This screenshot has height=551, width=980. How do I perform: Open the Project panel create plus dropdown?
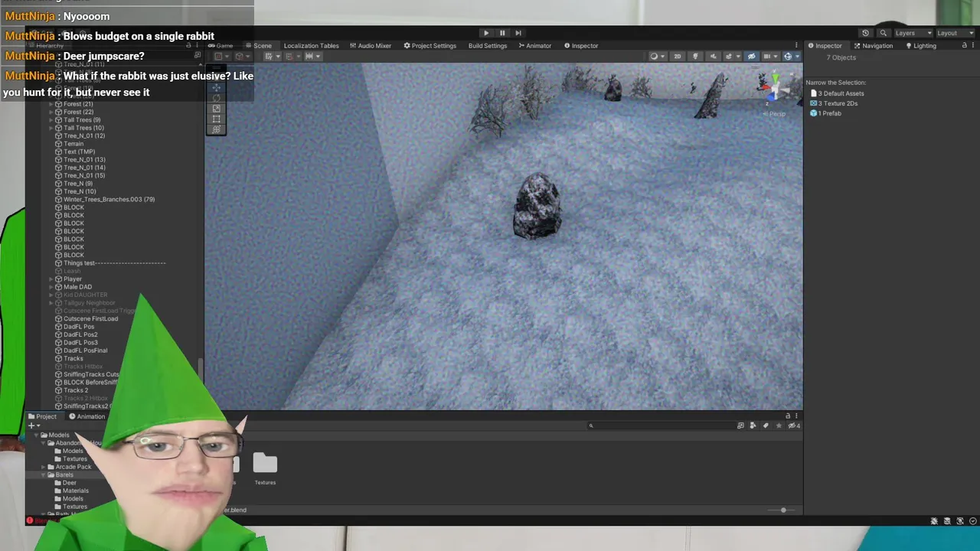click(x=34, y=425)
